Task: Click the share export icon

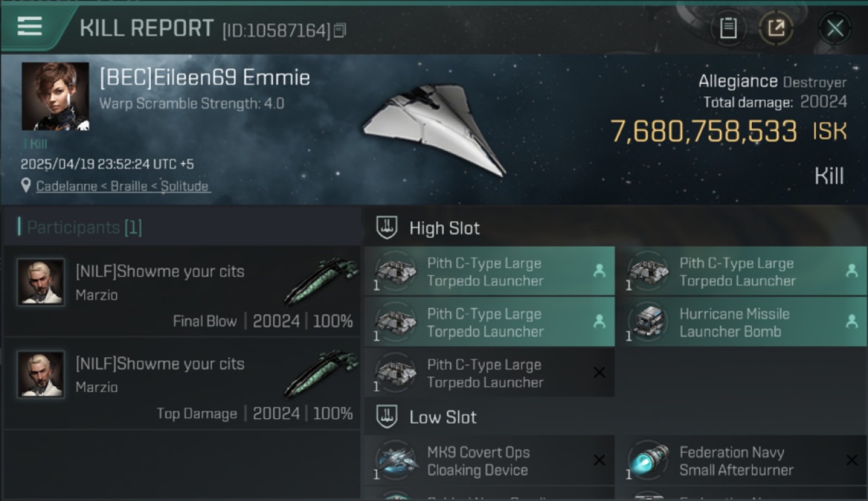Action: [x=776, y=28]
